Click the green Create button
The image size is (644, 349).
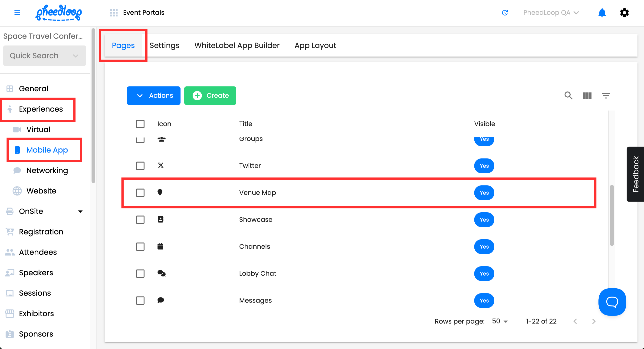tap(210, 95)
